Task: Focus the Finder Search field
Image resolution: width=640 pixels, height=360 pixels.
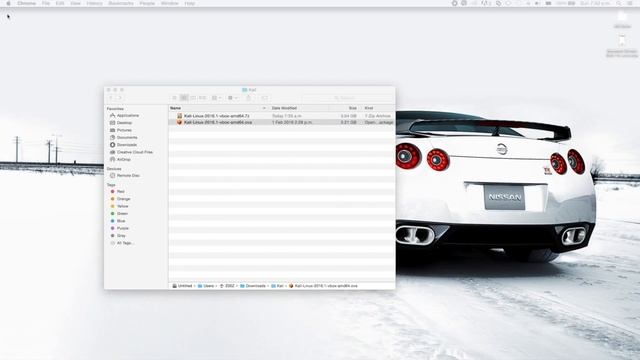Action: tap(347, 98)
